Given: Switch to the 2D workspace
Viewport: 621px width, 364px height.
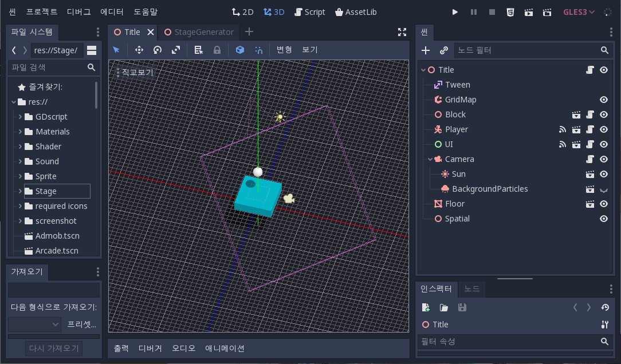Looking at the screenshot, I should (x=242, y=12).
